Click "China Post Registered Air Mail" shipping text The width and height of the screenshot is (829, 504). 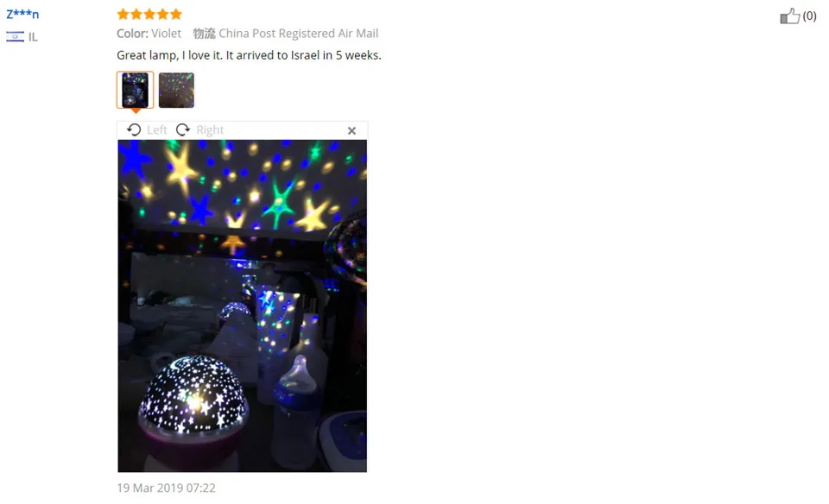coord(298,34)
